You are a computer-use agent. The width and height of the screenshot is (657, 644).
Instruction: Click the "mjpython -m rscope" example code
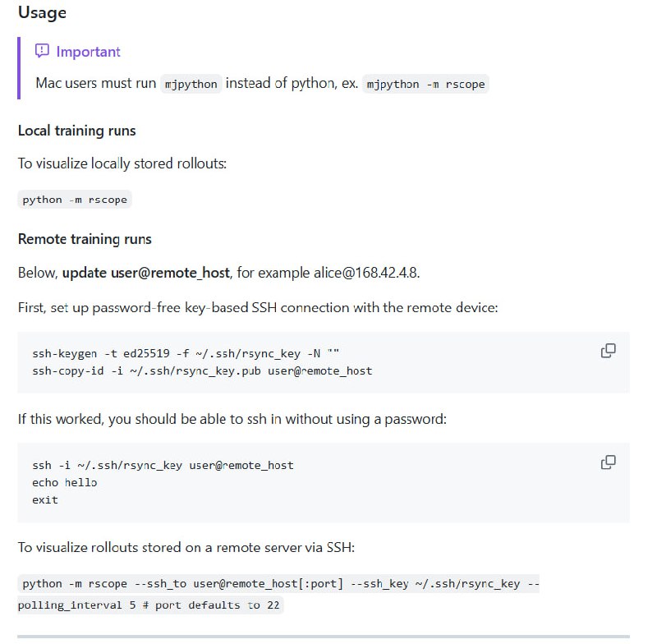425,84
